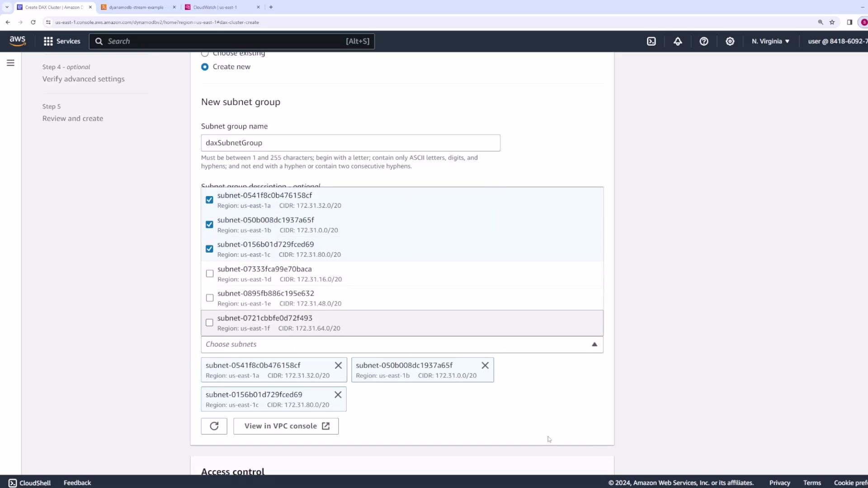Image resolution: width=868 pixels, height=488 pixels.
Task: Click Region: us-east-1e subnet text
Action: [x=244, y=304]
